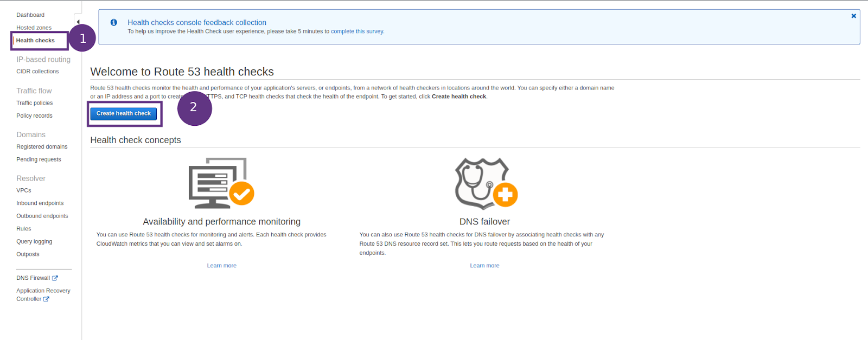868x340 pixels.
Task: View Pending requests
Action: click(39, 160)
